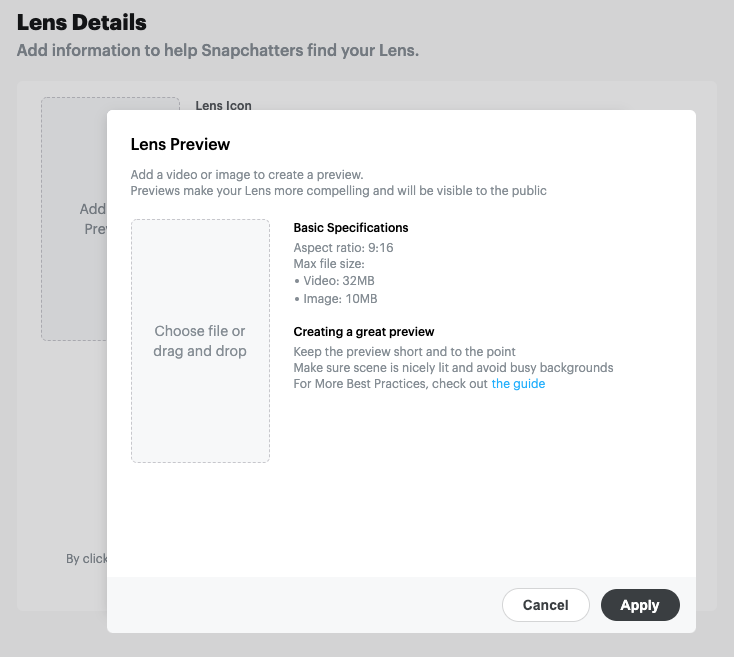The width and height of the screenshot is (734, 657).
Task: Click the Max file size line
Action: 328,264
